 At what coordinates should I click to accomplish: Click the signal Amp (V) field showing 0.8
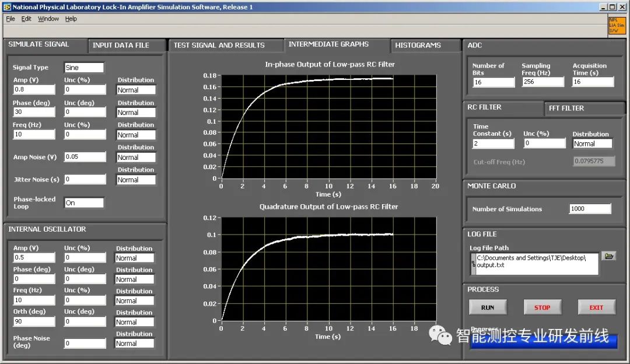(34, 89)
